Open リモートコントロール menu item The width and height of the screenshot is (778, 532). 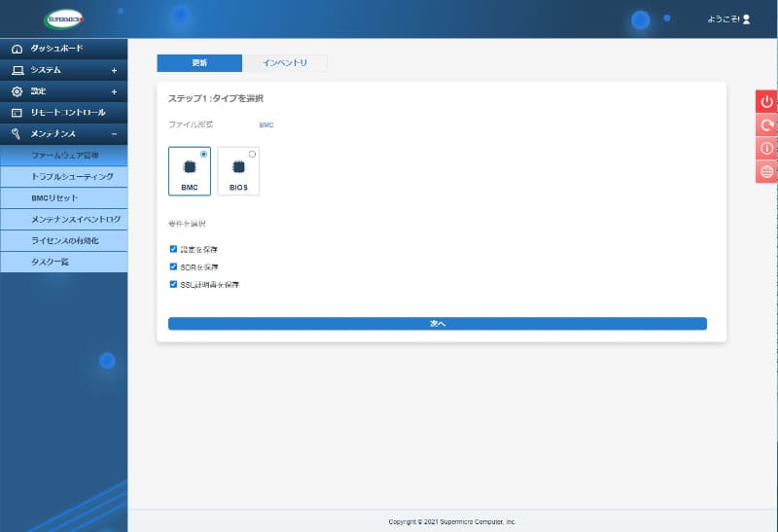[x=63, y=113]
